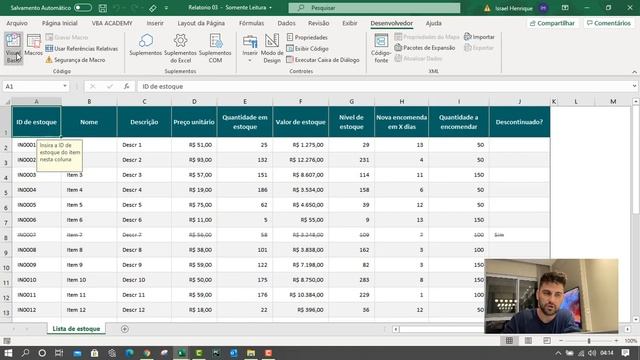The height and width of the screenshot is (360, 640).
Task: Click the Compartilhar button
Action: (x=552, y=23)
